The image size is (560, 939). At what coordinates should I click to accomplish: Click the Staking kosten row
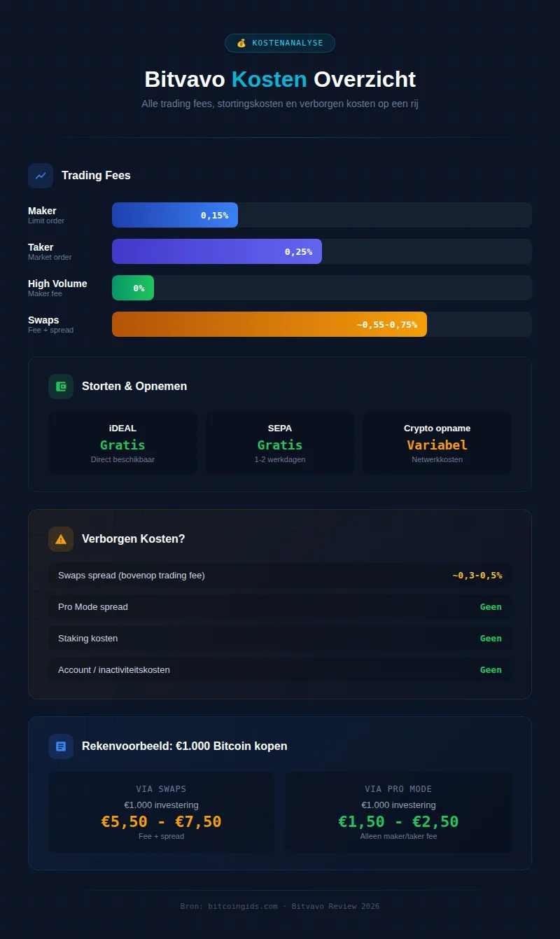280,639
